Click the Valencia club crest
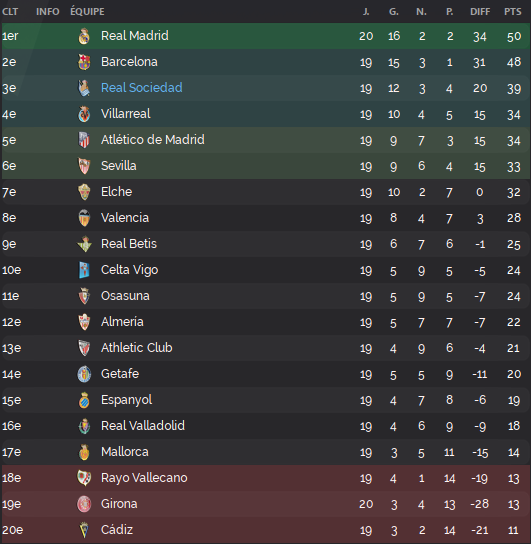Screen dimensions: 531x544 tap(84, 218)
